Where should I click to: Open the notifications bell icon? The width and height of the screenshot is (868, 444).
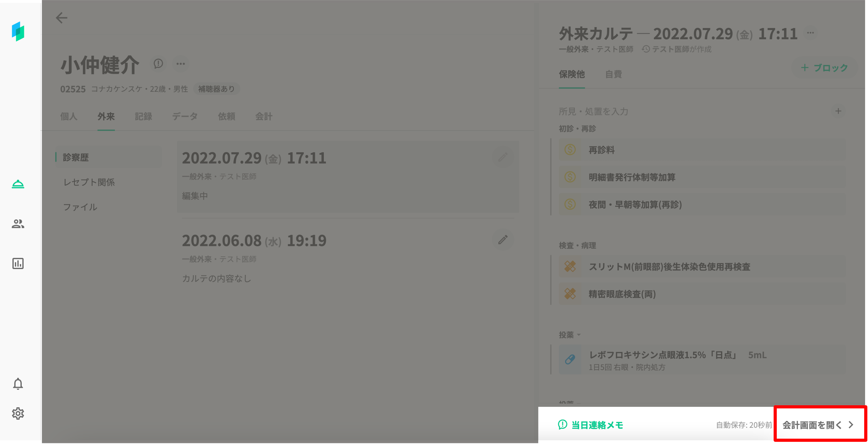[18, 384]
